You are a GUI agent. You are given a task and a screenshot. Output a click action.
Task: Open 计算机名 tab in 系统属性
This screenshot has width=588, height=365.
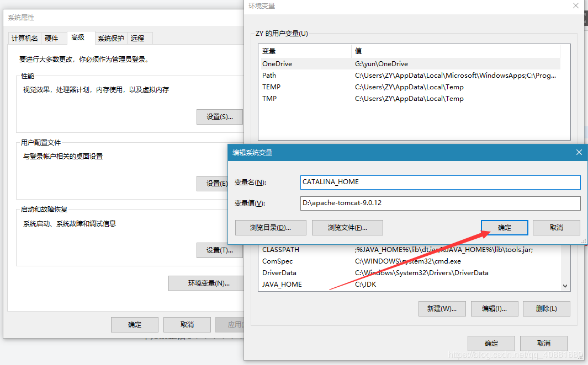pos(24,38)
